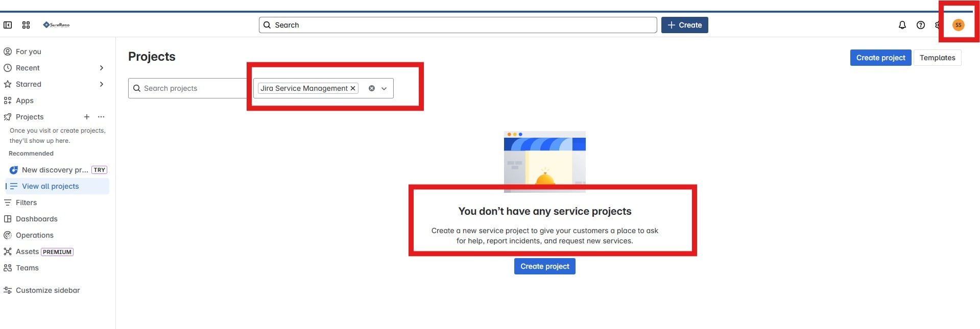Clear all product filters with circled X
Screen dimensions: 980x329
(x=372, y=88)
